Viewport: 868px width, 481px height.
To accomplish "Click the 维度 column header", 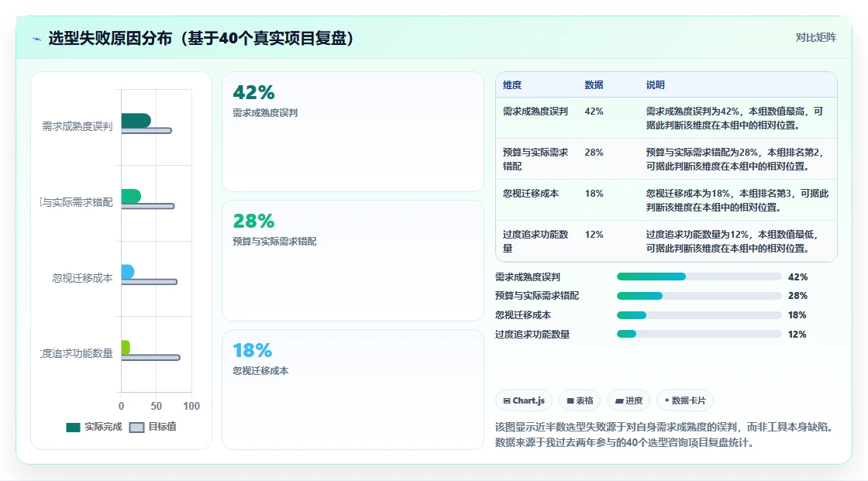I will coord(512,84).
